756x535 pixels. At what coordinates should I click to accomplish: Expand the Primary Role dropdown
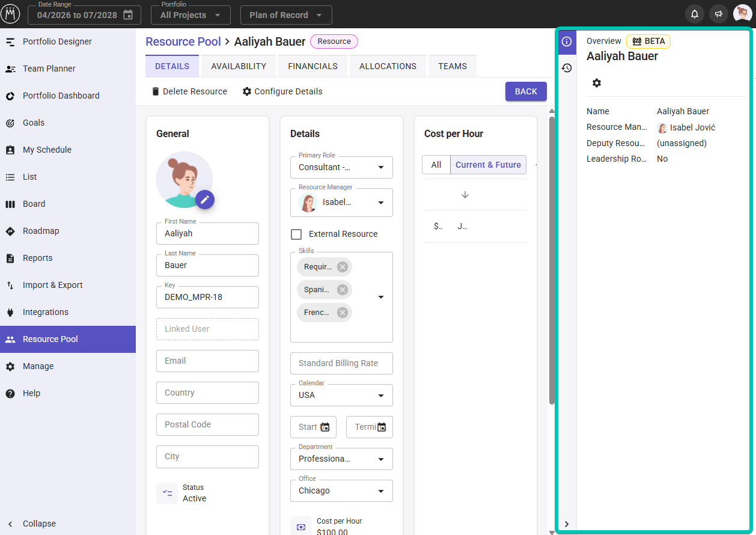tap(341, 167)
